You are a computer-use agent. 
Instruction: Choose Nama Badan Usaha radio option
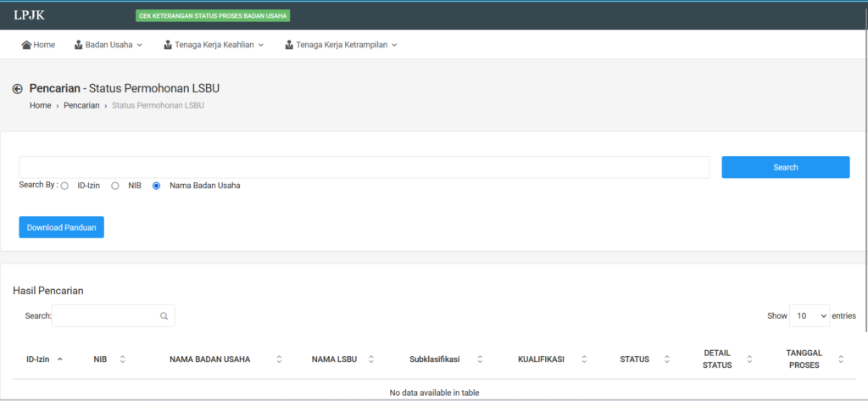point(156,186)
